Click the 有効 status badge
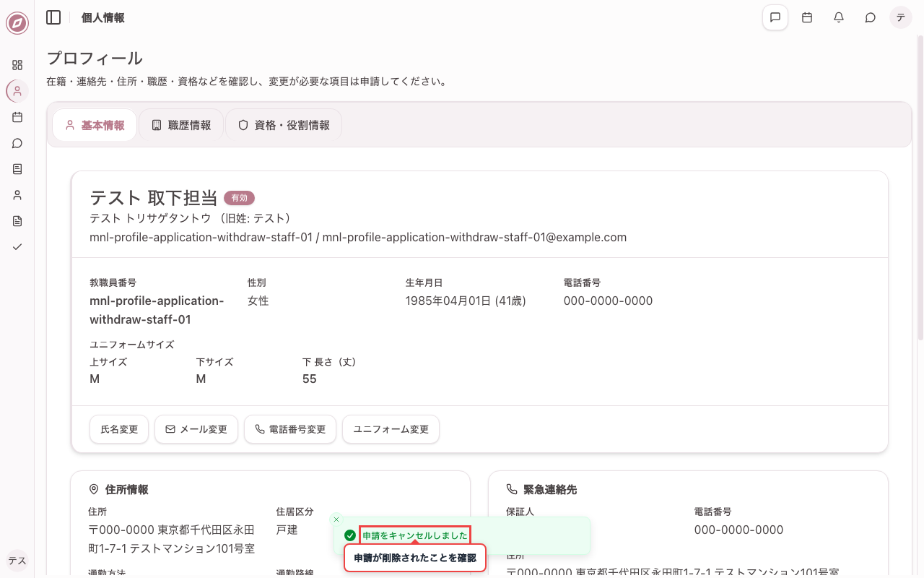Screen dimensions: 924x578 pyautogui.click(x=239, y=198)
